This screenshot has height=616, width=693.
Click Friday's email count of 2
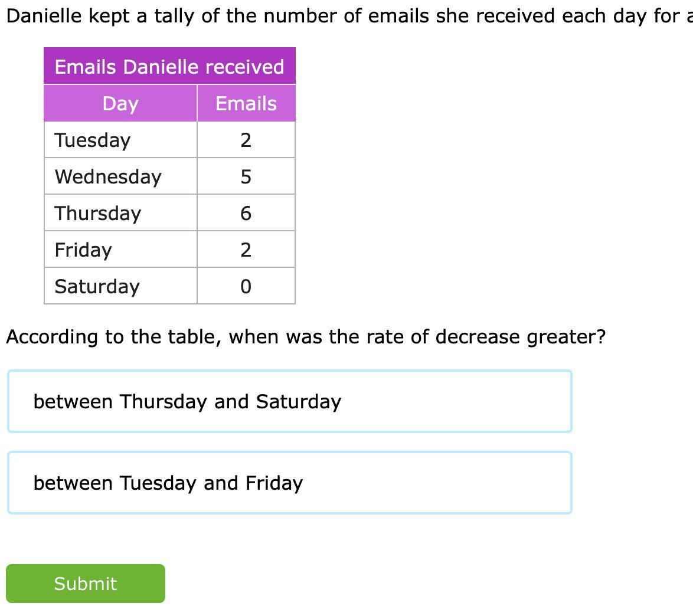click(x=246, y=250)
